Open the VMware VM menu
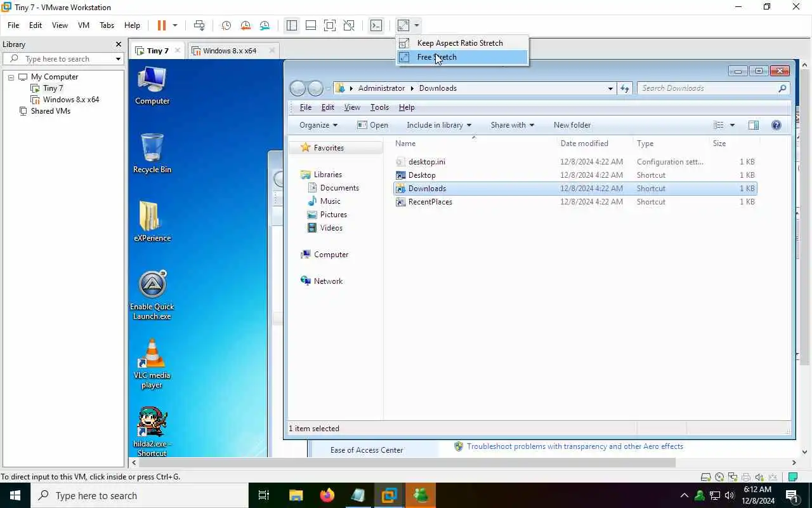The width and height of the screenshot is (812, 508). coord(84,25)
